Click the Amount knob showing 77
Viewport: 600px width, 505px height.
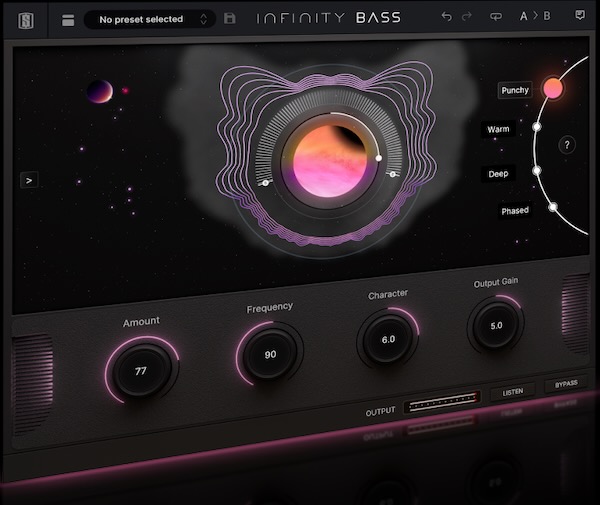tap(142, 370)
